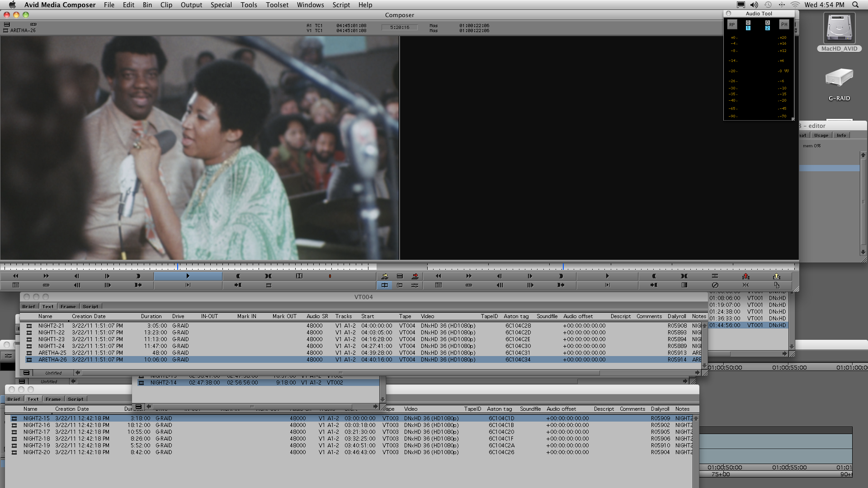Open the VT004 bin Fast Menu hamburger

26,373
